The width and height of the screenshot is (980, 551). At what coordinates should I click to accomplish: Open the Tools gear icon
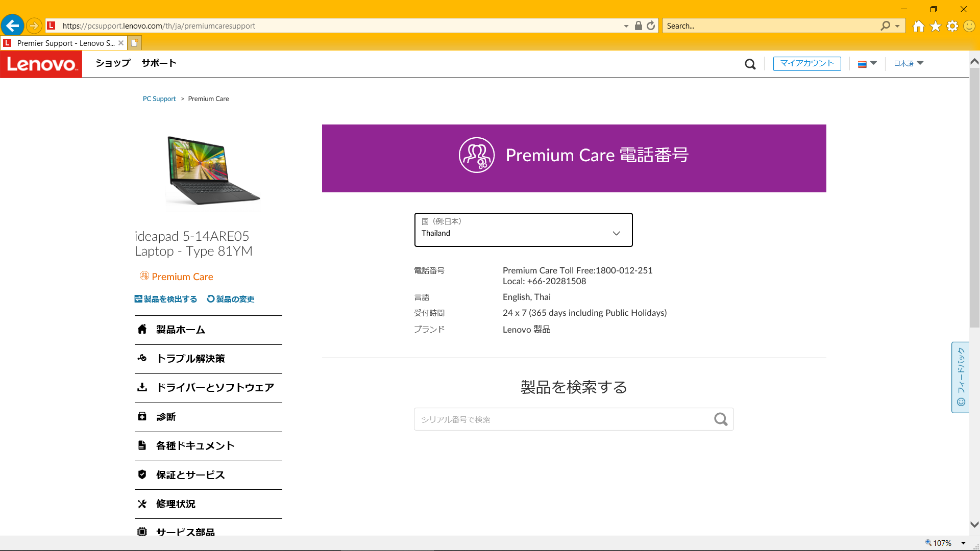tap(952, 26)
